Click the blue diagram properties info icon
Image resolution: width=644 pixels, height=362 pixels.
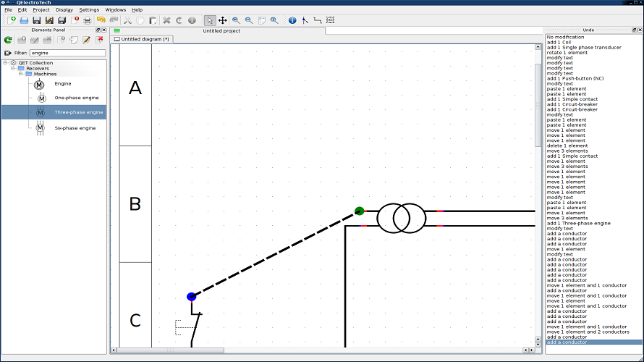292,20
